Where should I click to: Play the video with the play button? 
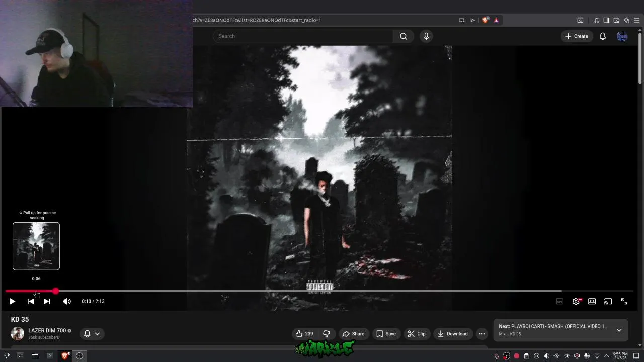(x=12, y=301)
